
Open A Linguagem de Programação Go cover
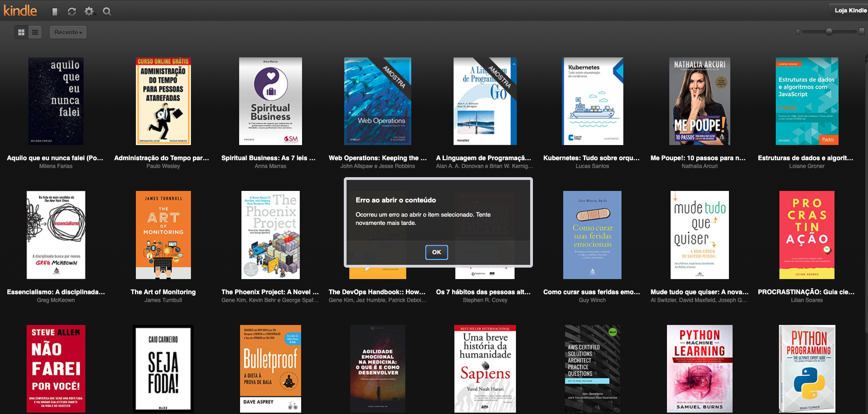click(485, 101)
